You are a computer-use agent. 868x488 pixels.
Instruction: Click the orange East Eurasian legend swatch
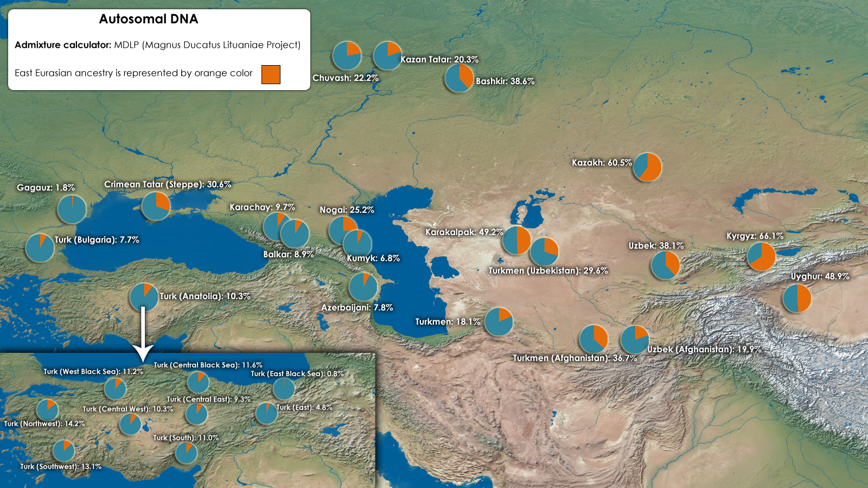click(271, 74)
